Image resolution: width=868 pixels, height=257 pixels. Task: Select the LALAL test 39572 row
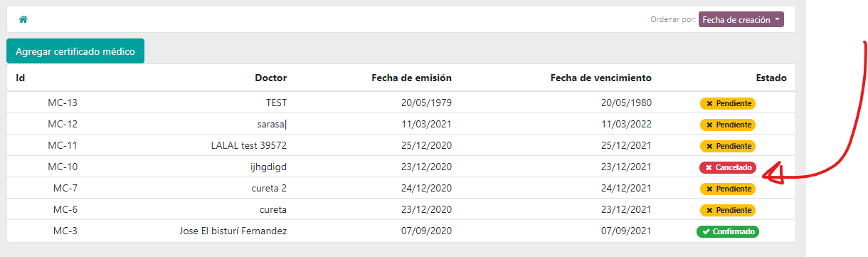(x=401, y=145)
